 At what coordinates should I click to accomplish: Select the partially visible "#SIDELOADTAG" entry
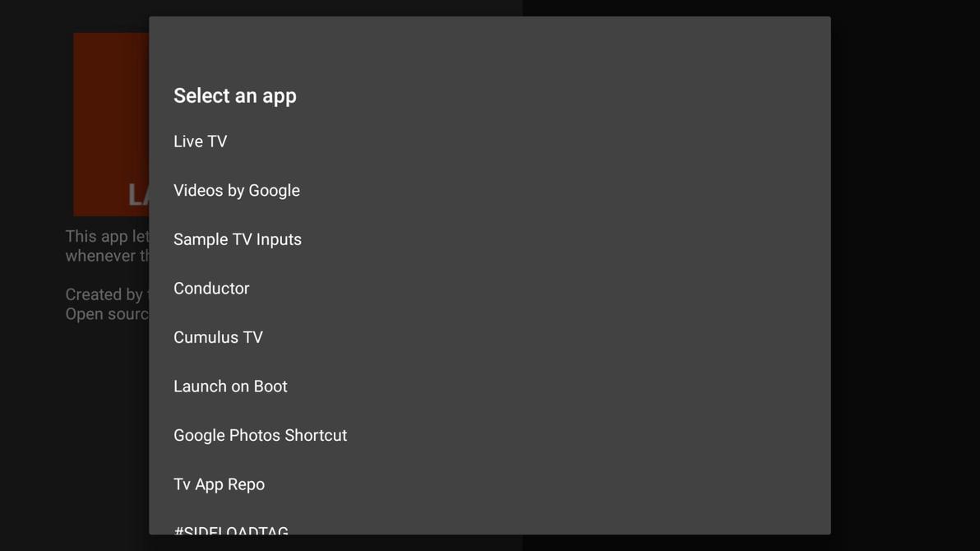click(x=231, y=530)
